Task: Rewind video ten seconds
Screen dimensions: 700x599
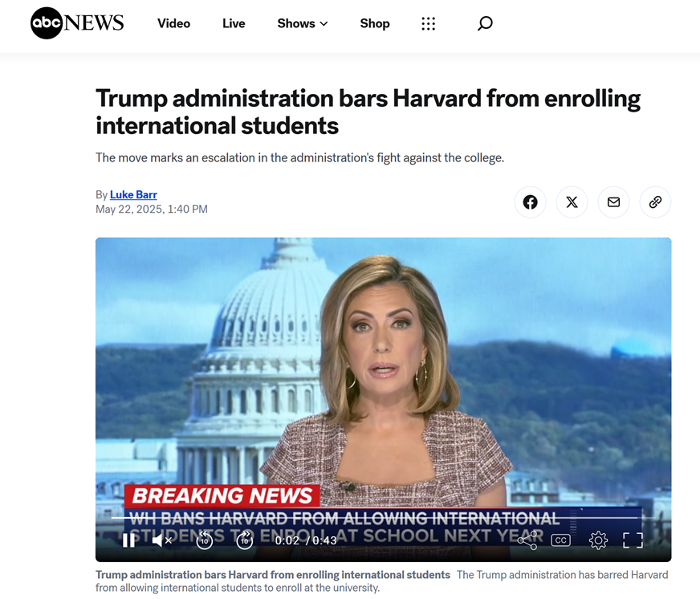Action: pos(205,540)
